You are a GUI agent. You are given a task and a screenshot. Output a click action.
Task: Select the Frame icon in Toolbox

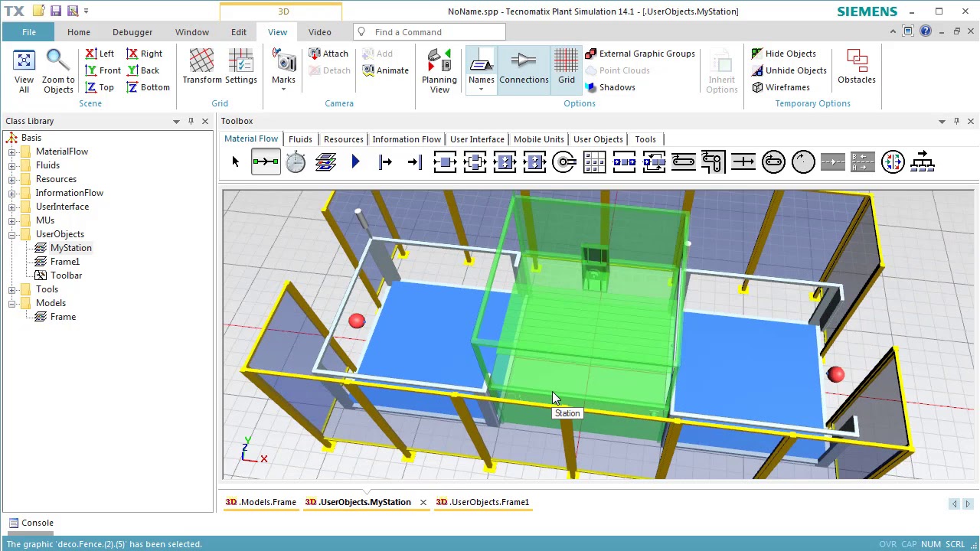tap(325, 161)
